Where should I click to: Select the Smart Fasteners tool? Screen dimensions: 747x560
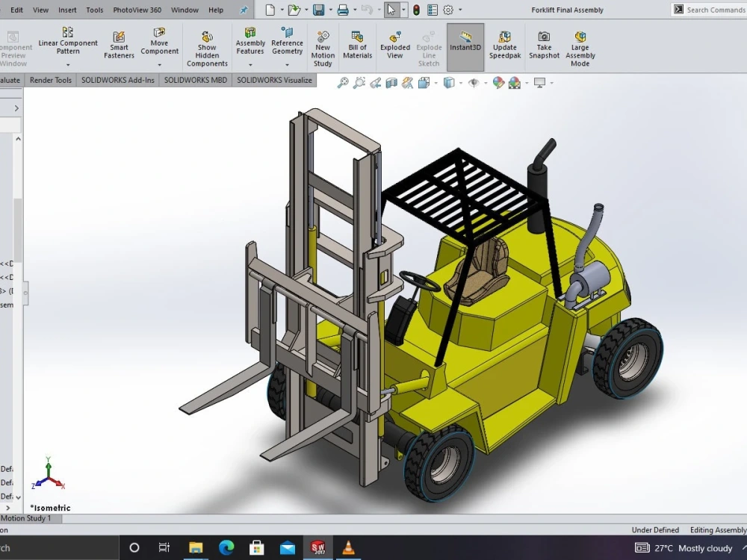click(119, 41)
